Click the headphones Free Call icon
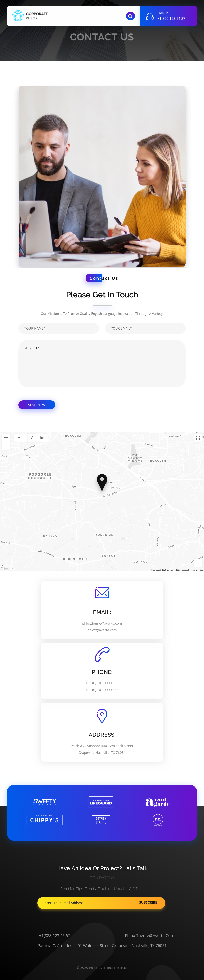Viewport: 204px width, 980px height. [x=150, y=16]
